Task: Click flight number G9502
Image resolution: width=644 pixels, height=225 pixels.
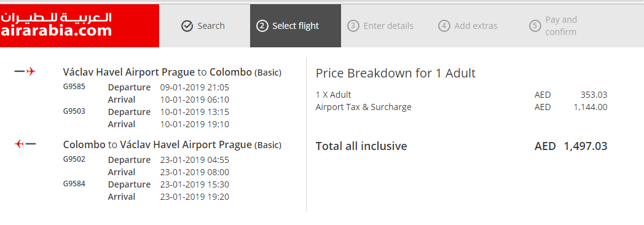Action: pos(74,159)
